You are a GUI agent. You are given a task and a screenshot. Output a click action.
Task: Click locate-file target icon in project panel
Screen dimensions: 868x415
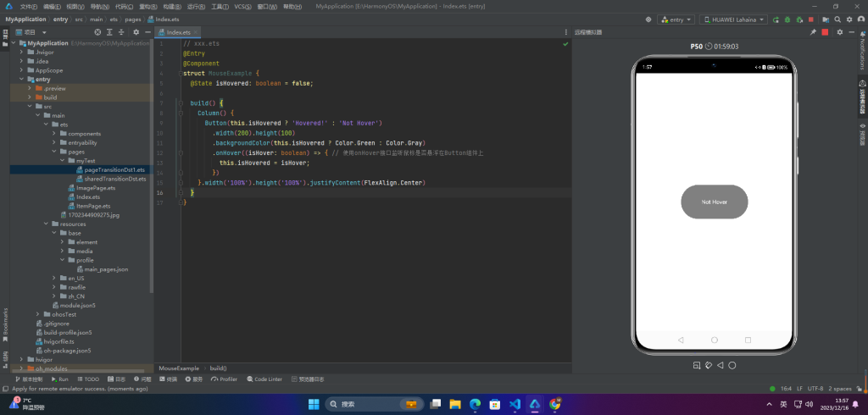click(x=97, y=32)
